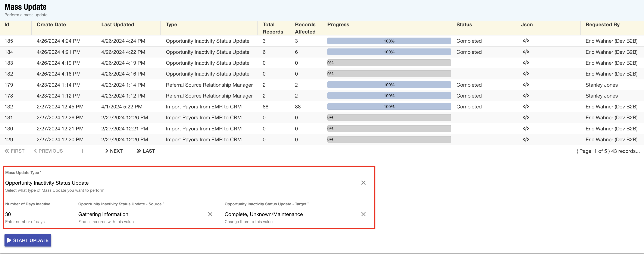This screenshot has height=254, width=644.
Task: Click the Number of Days Inactive field
Action: (x=37, y=214)
